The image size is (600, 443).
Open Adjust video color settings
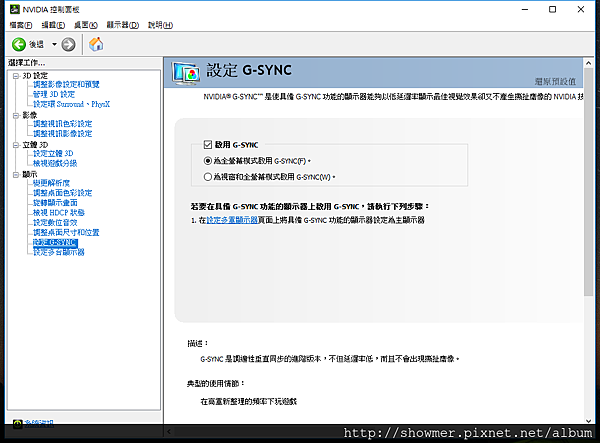pyautogui.click(x=62, y=124)
